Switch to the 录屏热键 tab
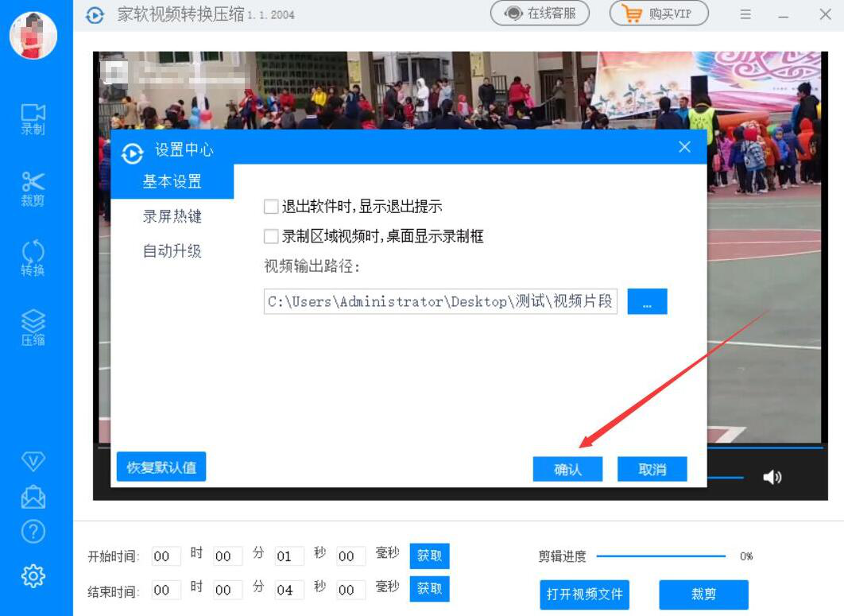Image resolution: width=844 pixels, height=616 pixels. (x=172, y=216)
